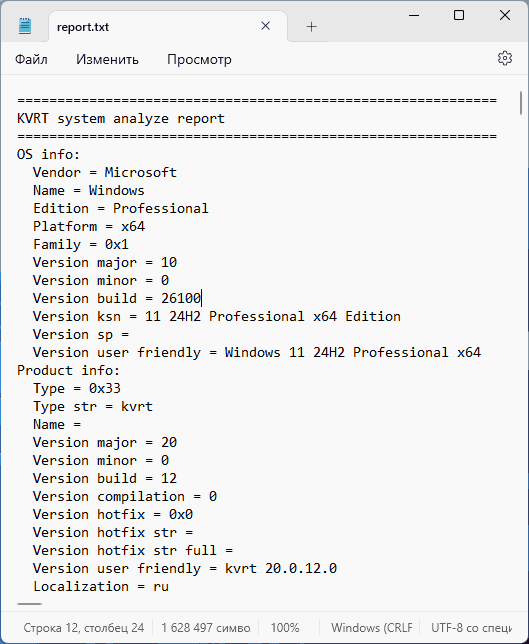
Task: Open Notepad settings gear icon
Action: [505, 58]
